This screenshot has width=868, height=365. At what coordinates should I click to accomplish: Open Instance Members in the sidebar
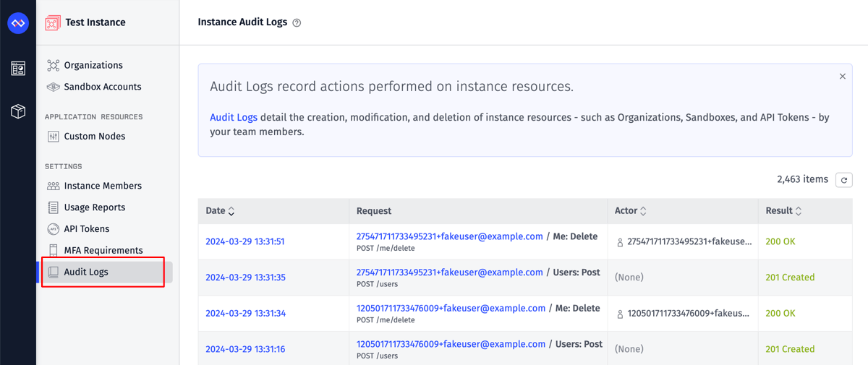pyautogui.click(x=103, y=186)
